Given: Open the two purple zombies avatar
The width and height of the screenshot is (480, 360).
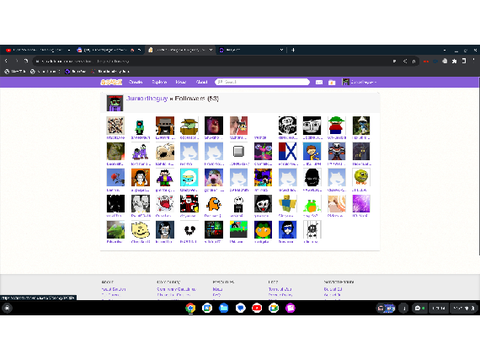Looking at the screenshot, I should [140, 152].
